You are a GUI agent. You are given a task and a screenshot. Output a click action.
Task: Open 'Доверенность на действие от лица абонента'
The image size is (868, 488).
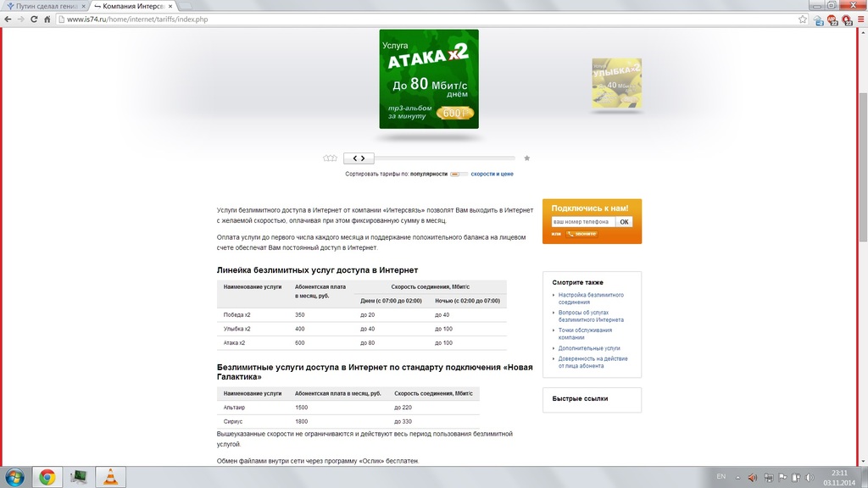[x=593, y=363]
